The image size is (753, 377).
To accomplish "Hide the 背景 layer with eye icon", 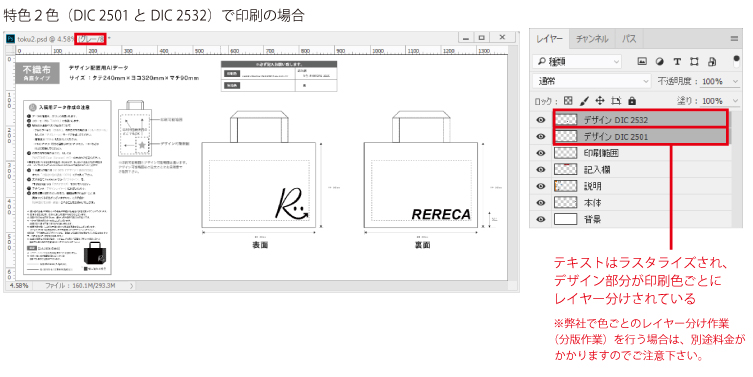I will pos(541,219).
